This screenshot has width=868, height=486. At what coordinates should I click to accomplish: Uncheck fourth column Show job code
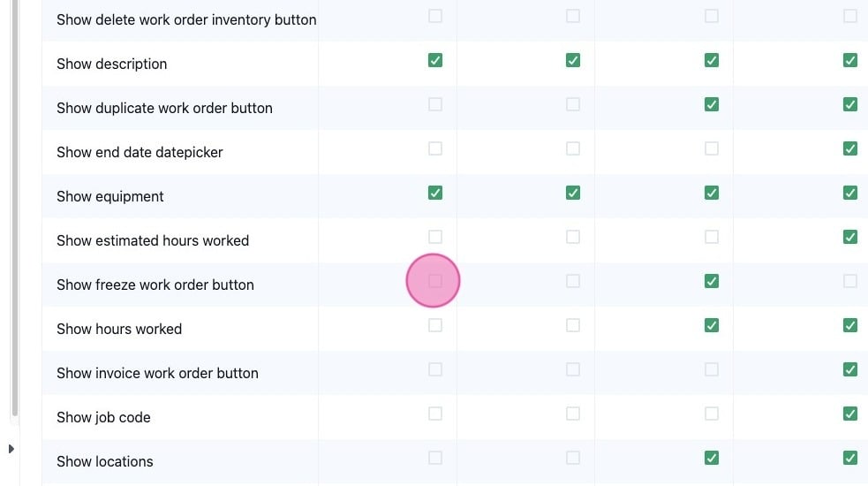pos(850,414)
